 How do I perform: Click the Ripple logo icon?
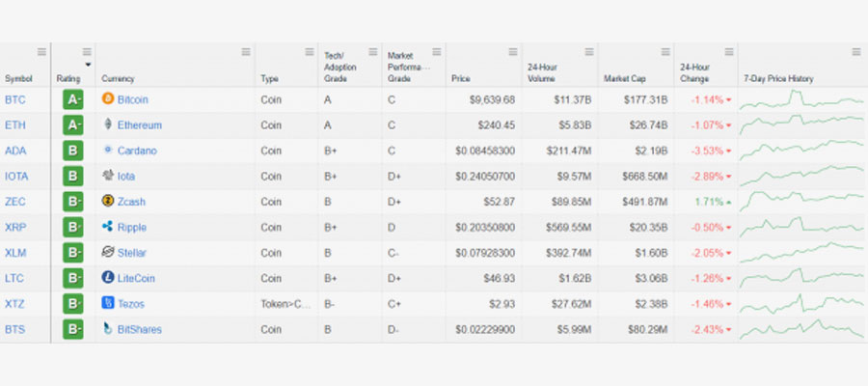tap(108, 227)
